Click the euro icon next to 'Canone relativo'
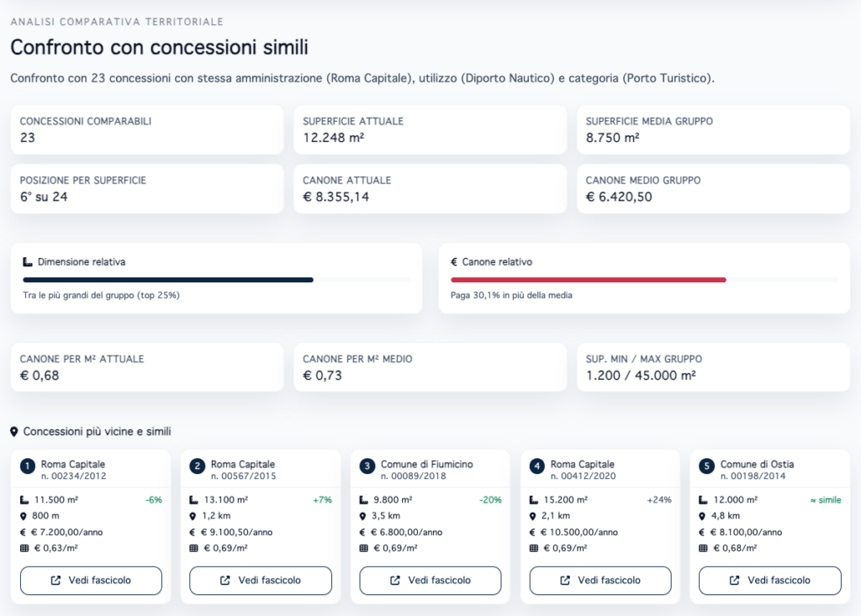Image resolution: width=861 pixels, height=616 pixels. (x=454, y=262)
